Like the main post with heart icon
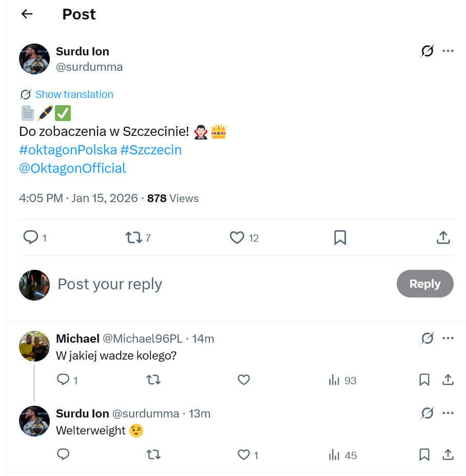This screenshot has width=466, height=476. [237, 237]
